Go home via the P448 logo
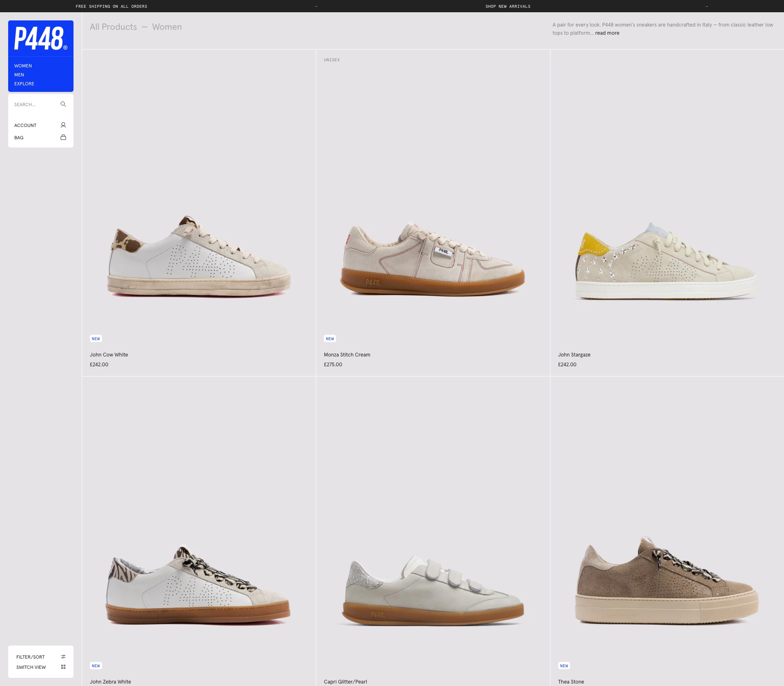 click(41, 38)
